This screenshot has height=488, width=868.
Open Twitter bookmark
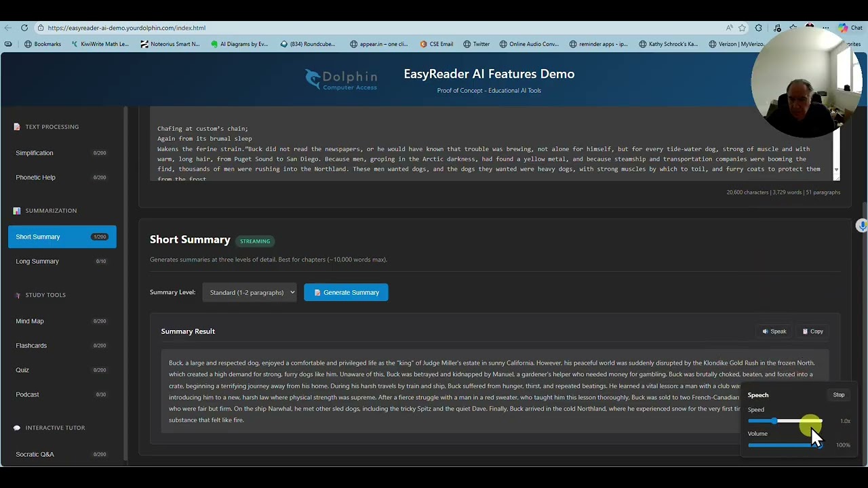point(476,44)
